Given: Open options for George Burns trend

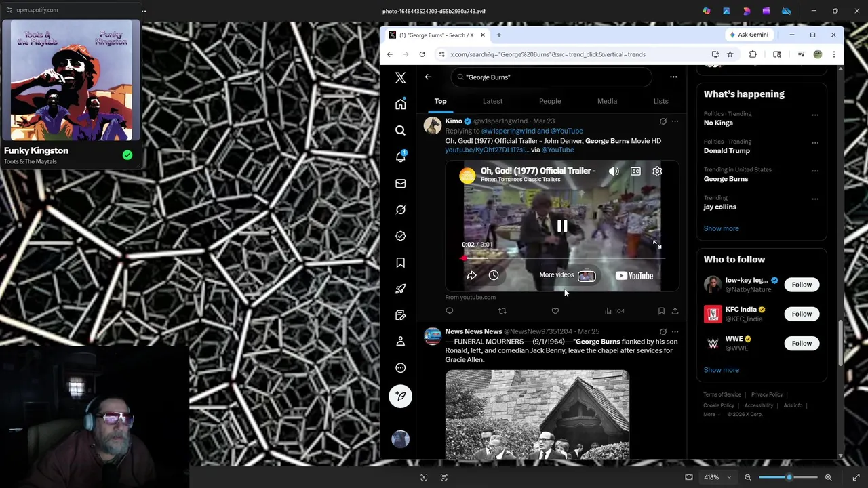Looking at the screenshot, I should [815, 171].
